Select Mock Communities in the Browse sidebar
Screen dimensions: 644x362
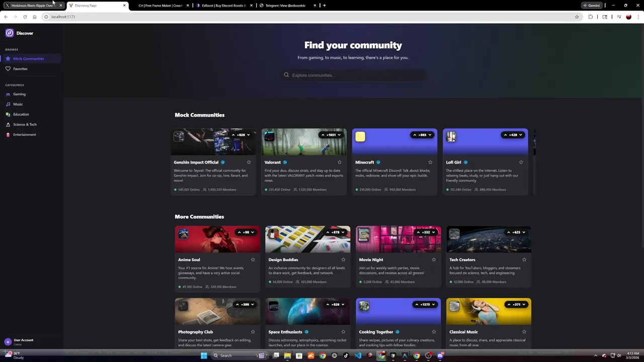tap(31, 59)
